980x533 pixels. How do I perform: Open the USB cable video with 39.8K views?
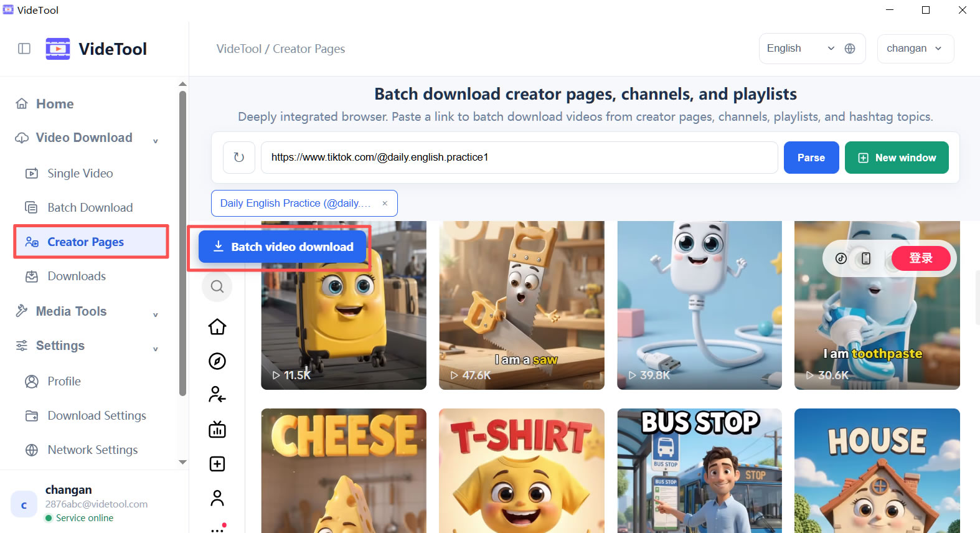(x=699, y=305)
